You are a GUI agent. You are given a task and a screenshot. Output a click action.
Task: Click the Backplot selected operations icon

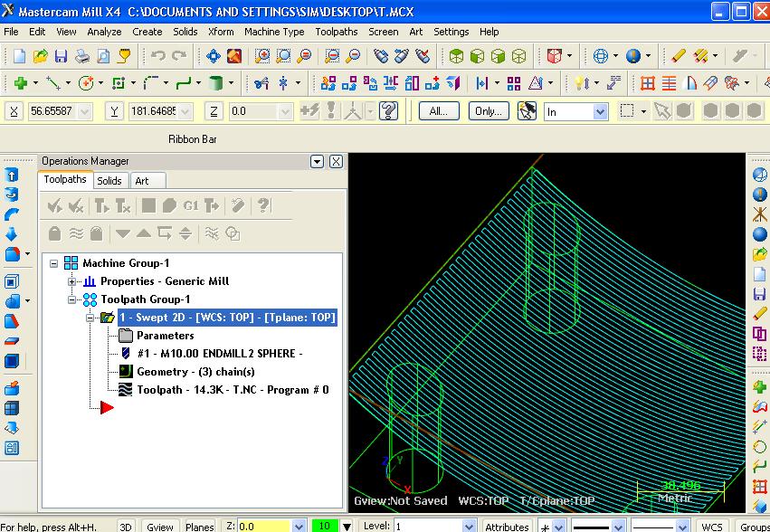pos(148,205)
